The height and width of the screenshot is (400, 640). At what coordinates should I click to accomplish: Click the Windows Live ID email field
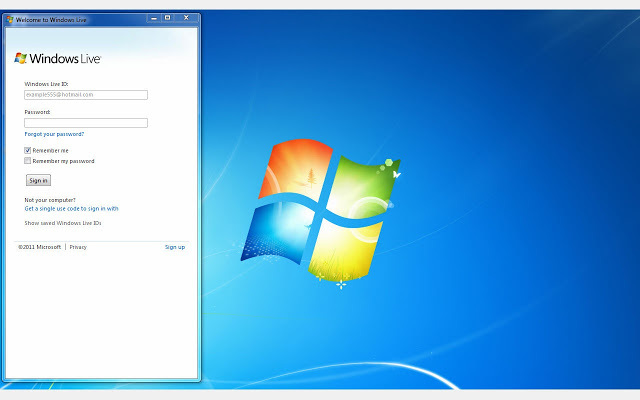pyautogui.click(x=86, y=95)
